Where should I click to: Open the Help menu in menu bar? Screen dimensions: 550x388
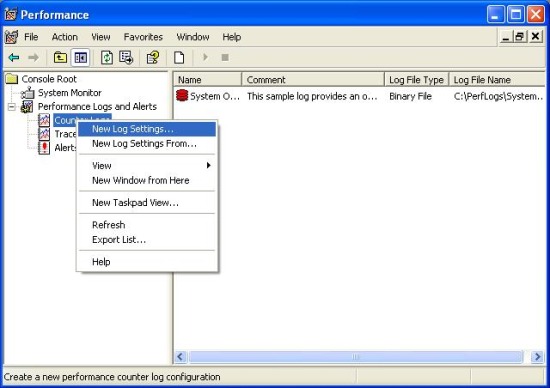click(x=232, y=37)
